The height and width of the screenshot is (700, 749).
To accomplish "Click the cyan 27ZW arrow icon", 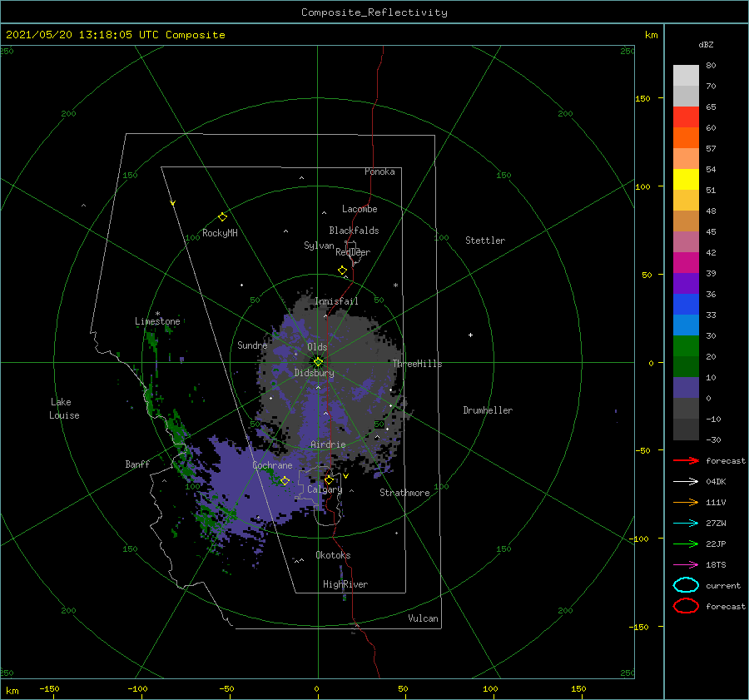I will click(686, 524).
